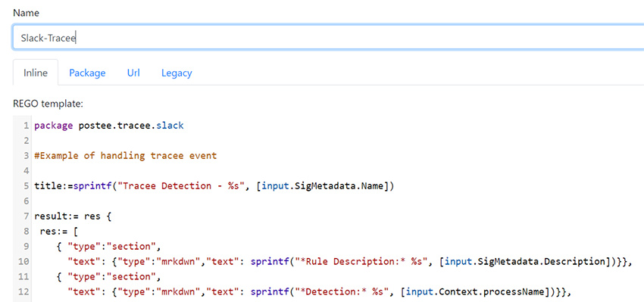
Task: Click the comment '#Example of handling tracee event'
Action: pyautogui.click(x=125, y=156)
